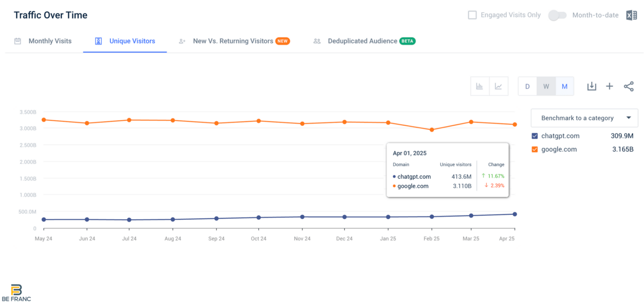Image resolution: width=644 pixels, height=304 pixels.
Task: Select the D daily granularity button
Action: coord(527,86)
